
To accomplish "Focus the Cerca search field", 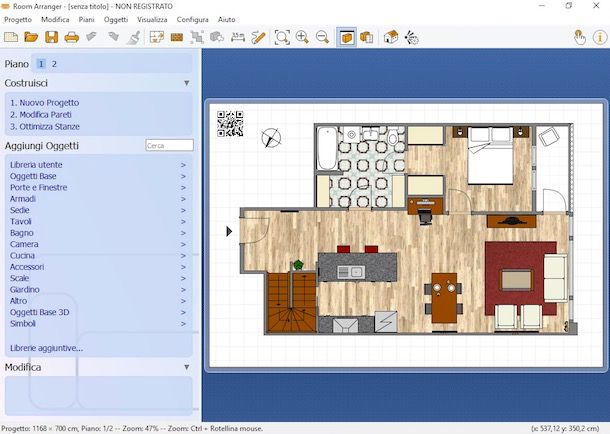I will point(169,145).
